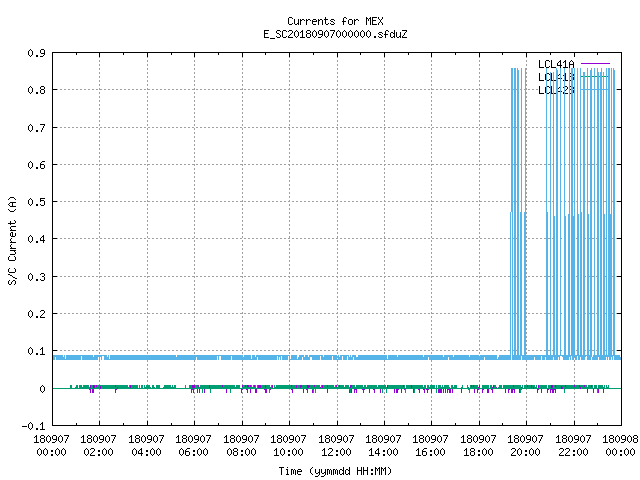
Task: Click the x-axis time label "18:00"
Action: [x=478, y=452]
